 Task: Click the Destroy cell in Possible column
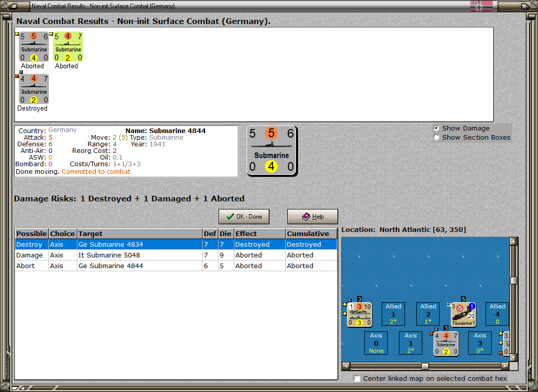coord(32,244)
